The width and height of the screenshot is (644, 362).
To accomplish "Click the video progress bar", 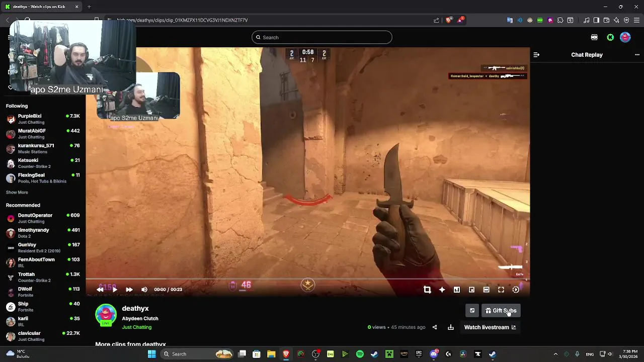I will (x=307, y=279).
